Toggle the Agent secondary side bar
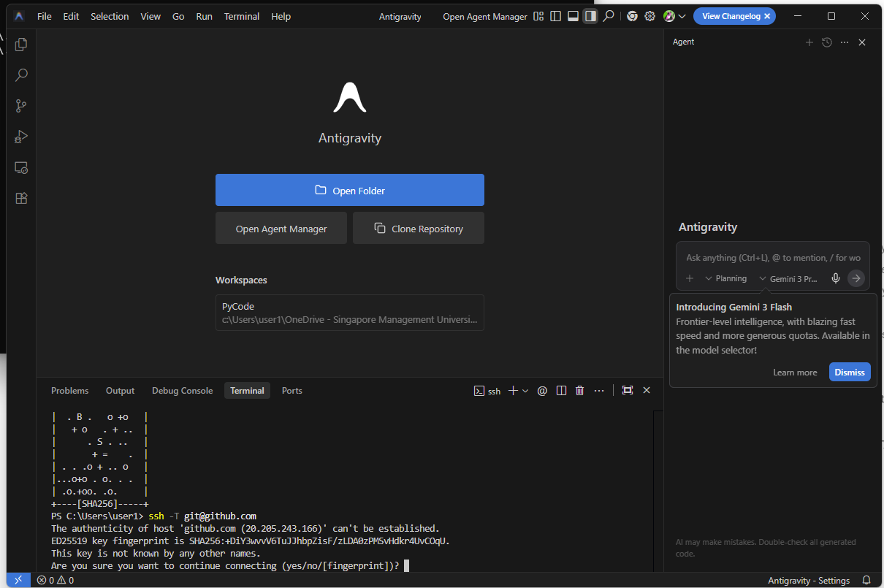The height and width of the screenshot is (588, 884). 590,16
